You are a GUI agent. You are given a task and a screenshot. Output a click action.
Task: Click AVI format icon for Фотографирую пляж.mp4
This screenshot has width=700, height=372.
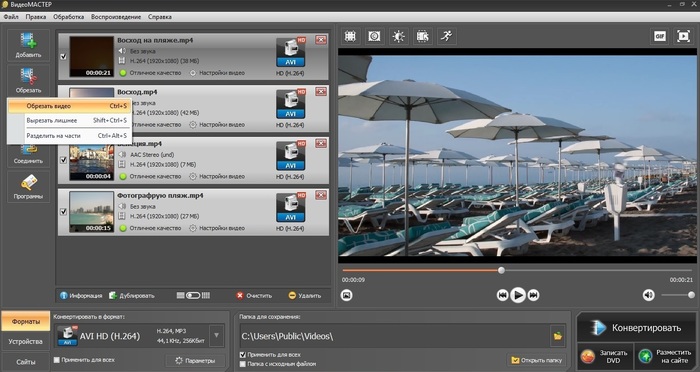click(291, 208)
